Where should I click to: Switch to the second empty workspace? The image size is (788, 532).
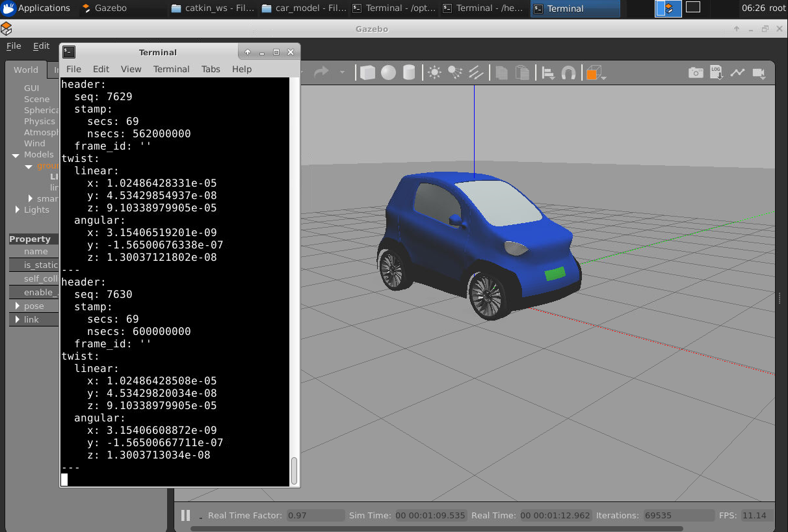693,7
